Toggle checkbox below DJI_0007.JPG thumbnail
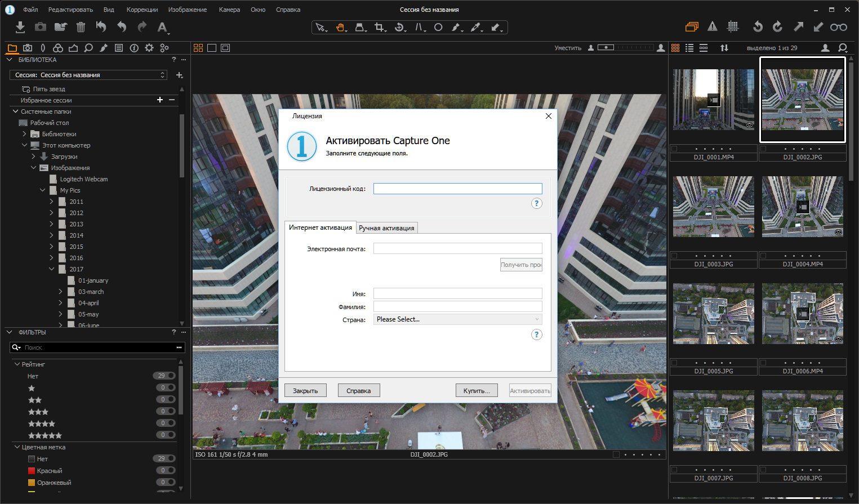Screen dimensions: 859x504 click(x=674, y=470)
